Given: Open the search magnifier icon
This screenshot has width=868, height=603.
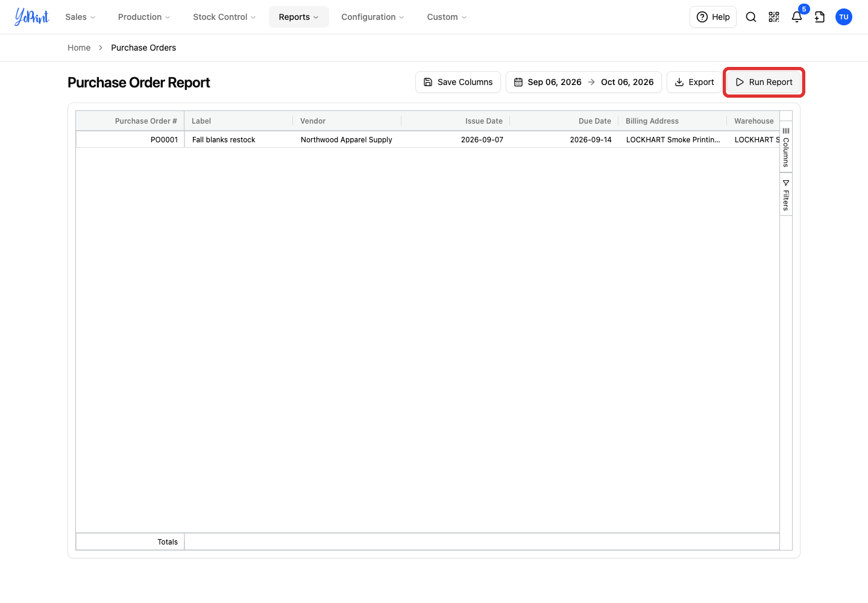Looking at the screenshot, I should point(751,17).
